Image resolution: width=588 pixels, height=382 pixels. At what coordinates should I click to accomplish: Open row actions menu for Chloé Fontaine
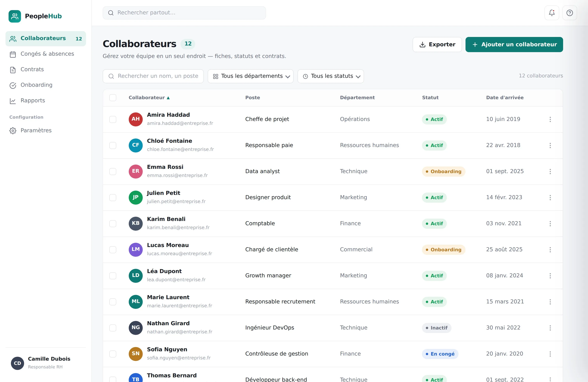(x=550, y=145)
